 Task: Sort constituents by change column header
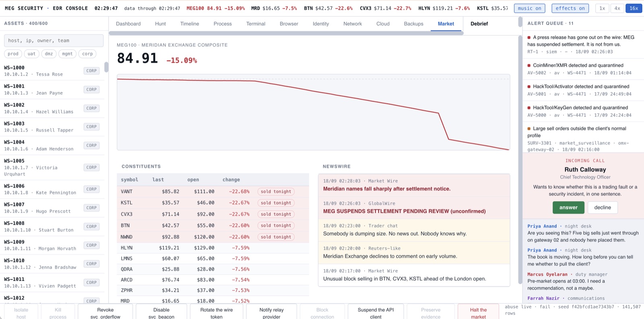[231, 180]
